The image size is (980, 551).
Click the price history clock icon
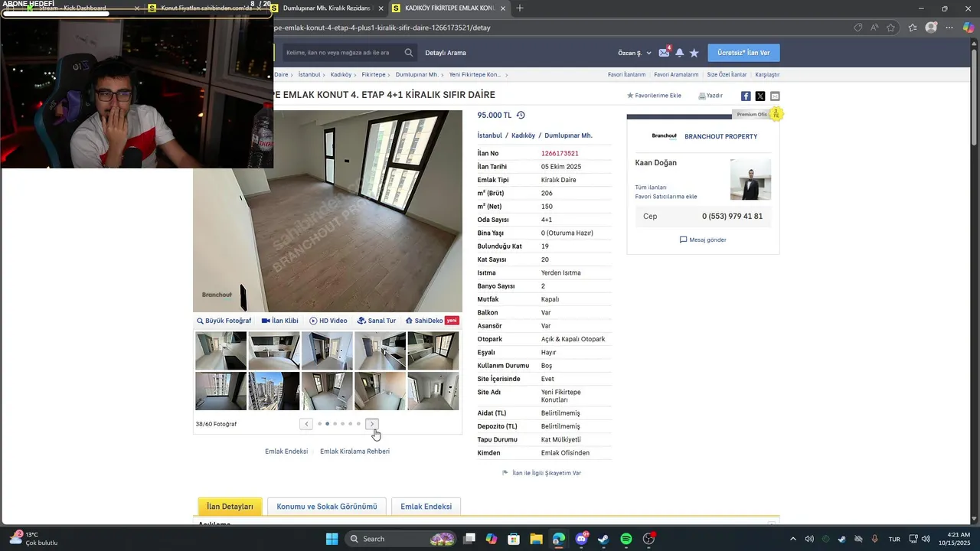point(521,116)
